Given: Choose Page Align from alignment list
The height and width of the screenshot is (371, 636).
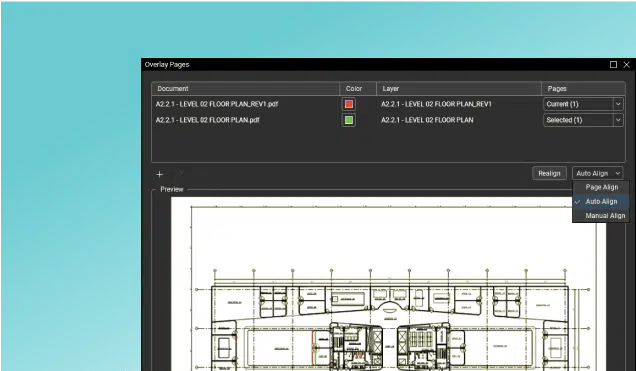Looking at the screenshot, I should (601, 187).
